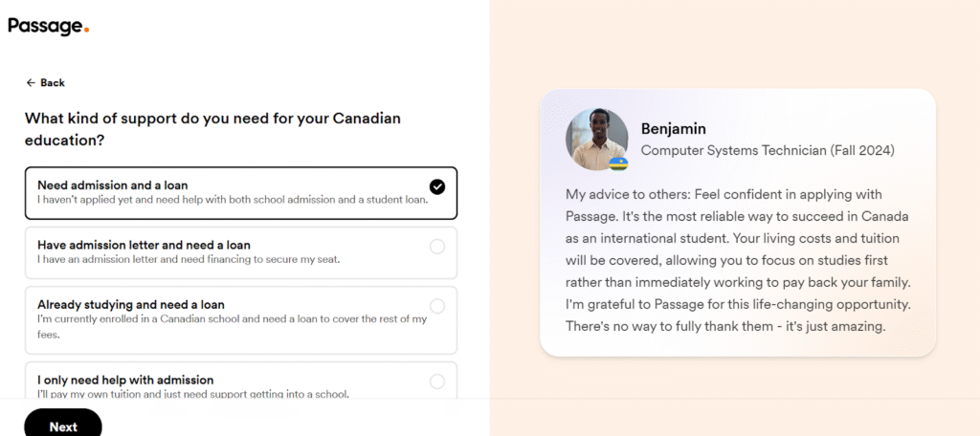Viewport: 980px width, 436px height.
Task: Click the 'Have admission letter and need a loan' heading
Action: click(144, 245)
